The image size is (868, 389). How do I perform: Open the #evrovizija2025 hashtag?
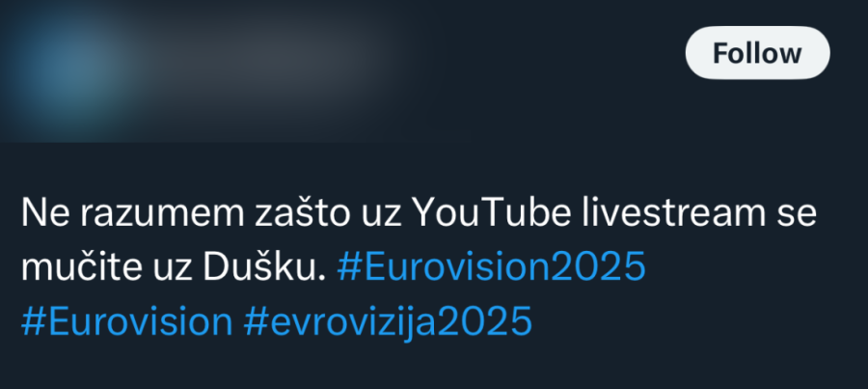point(388,322)
